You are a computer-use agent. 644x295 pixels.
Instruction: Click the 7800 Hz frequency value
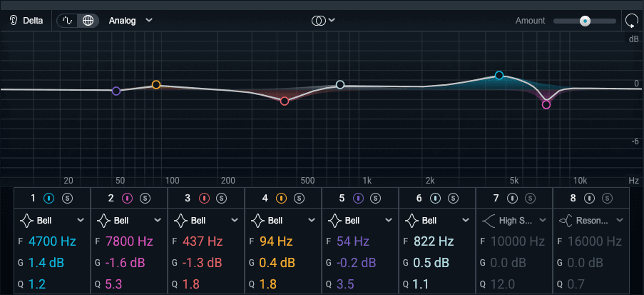(129, 241)
